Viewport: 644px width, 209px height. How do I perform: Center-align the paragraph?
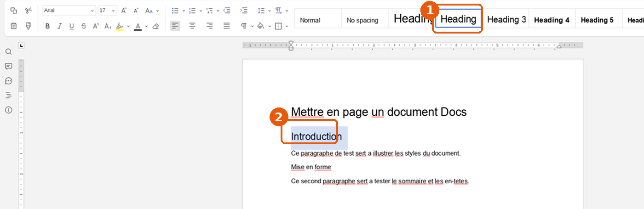192,26
